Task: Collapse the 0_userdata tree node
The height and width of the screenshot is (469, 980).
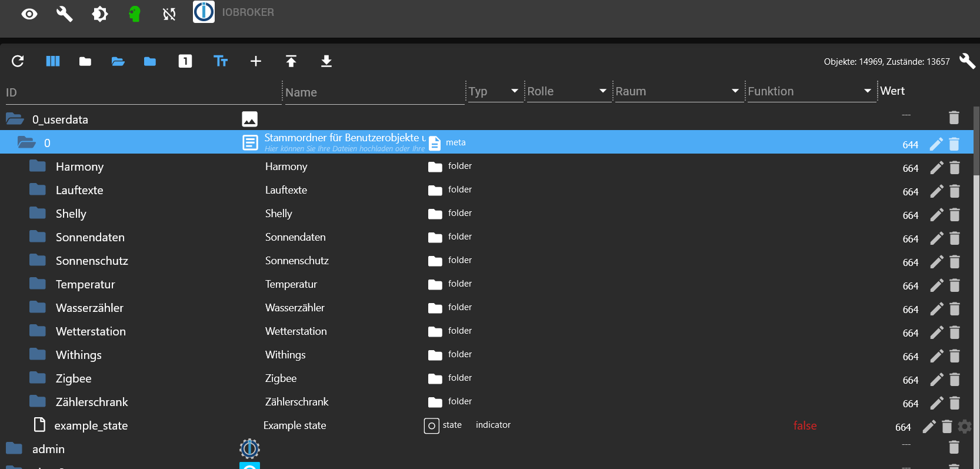Action: tap(15, 119)
